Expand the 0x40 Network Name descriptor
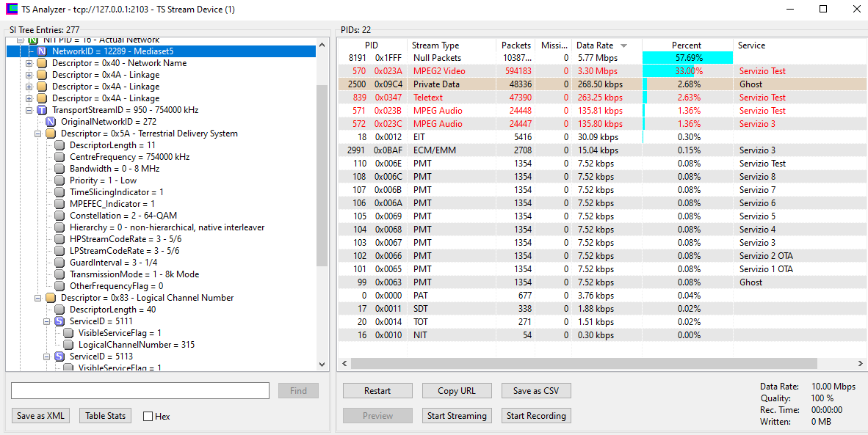Image resolution: width=868 pixels, height=435 pixels. pos(29,63)
